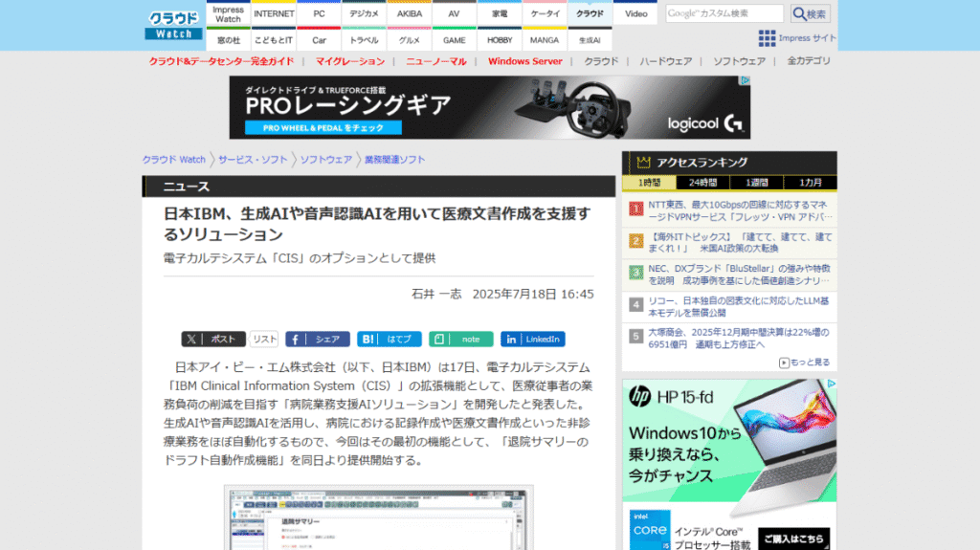Share article via X post button
Screen dimensions: 980x550
tap(213, 340)
